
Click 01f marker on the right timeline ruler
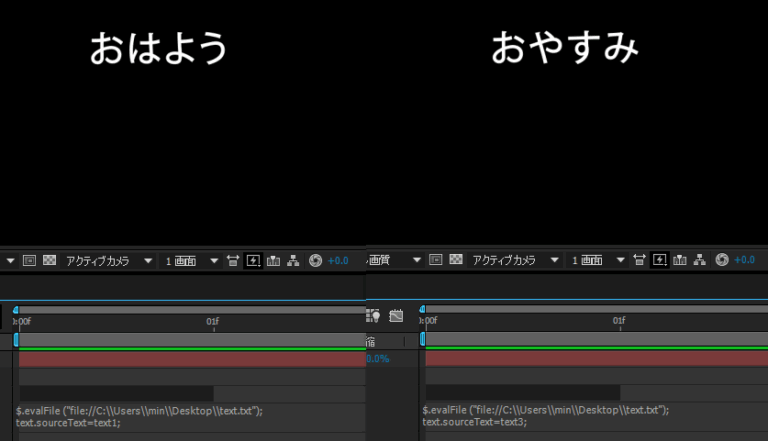tap(619, 321)
